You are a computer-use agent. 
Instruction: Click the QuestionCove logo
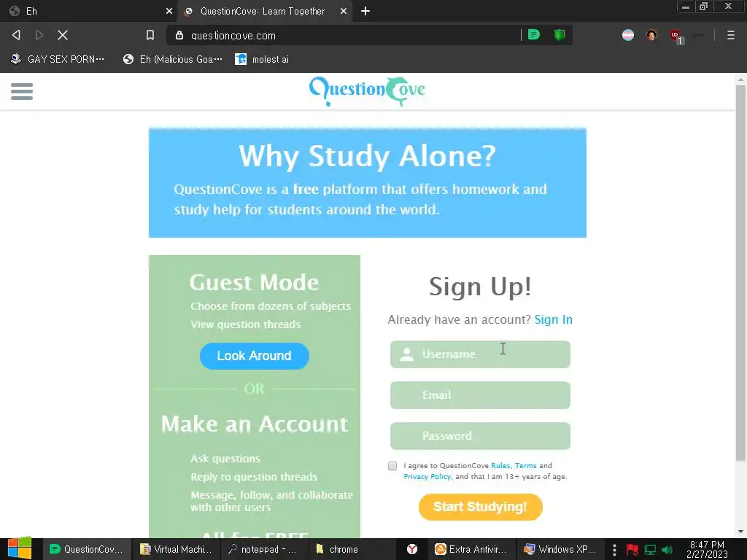pyautogui.click(x=367, y=90)
